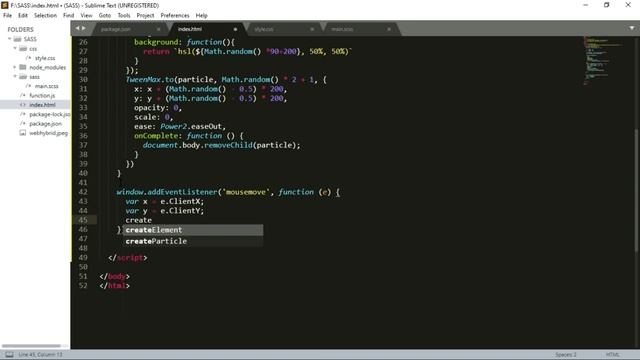Open the View menu
Screen dimensions: 640x360
[x=86, y=16]
